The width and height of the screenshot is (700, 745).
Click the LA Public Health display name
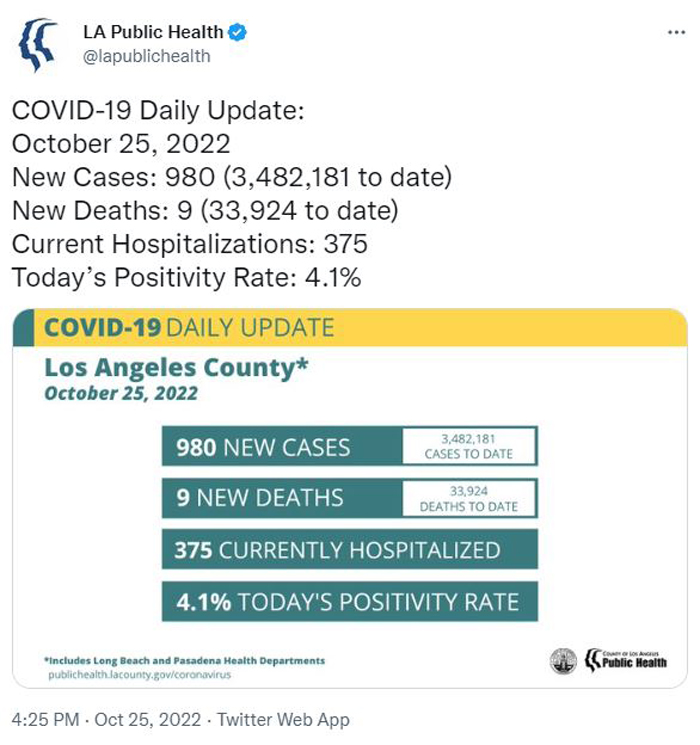pos(153,32)
